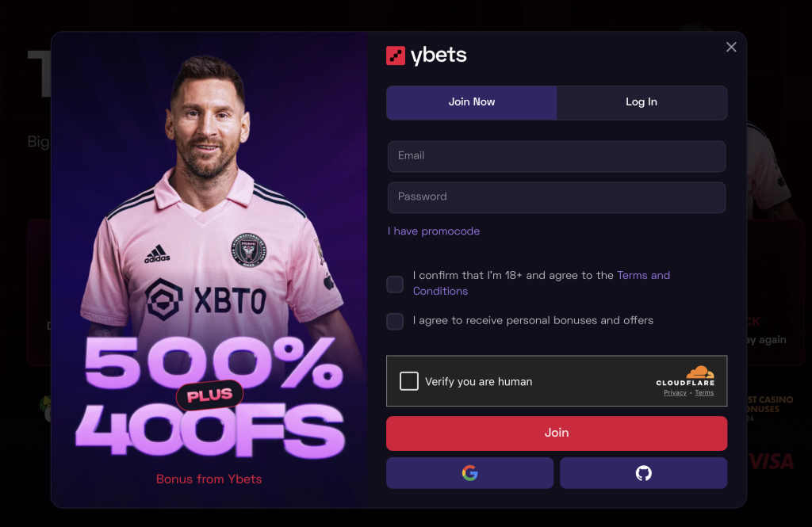Click the Bonus from Ybets caption

(x=209, y=479)
